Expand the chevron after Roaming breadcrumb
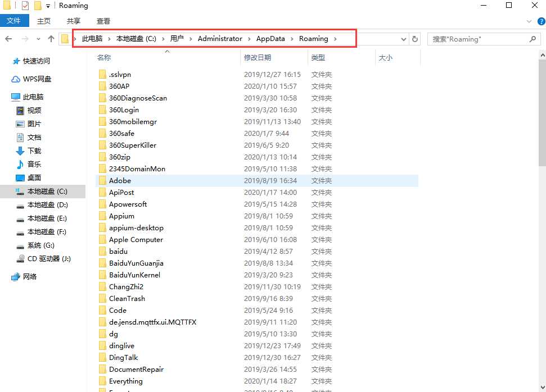 335,39
